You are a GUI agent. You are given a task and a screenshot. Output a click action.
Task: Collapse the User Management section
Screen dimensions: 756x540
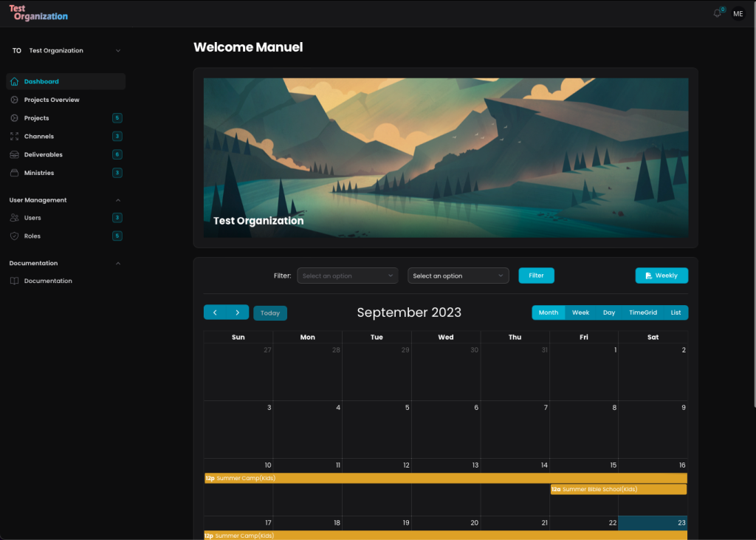(x=118, y=200)
